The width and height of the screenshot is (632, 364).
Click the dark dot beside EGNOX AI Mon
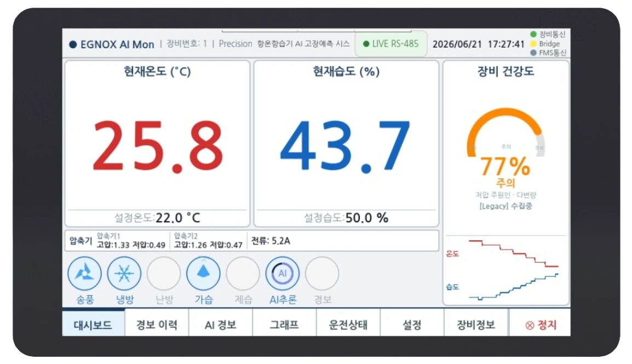coord(73,44)
